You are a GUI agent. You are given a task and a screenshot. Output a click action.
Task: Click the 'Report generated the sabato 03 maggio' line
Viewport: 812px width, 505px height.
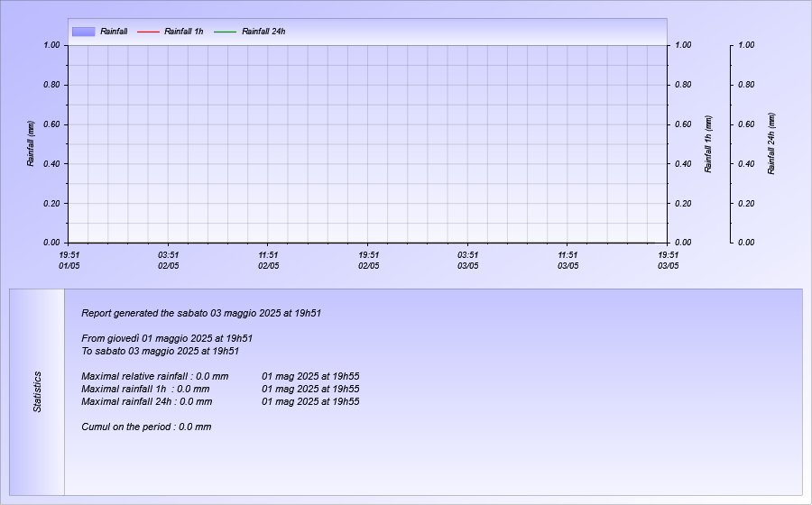point(201,313)
